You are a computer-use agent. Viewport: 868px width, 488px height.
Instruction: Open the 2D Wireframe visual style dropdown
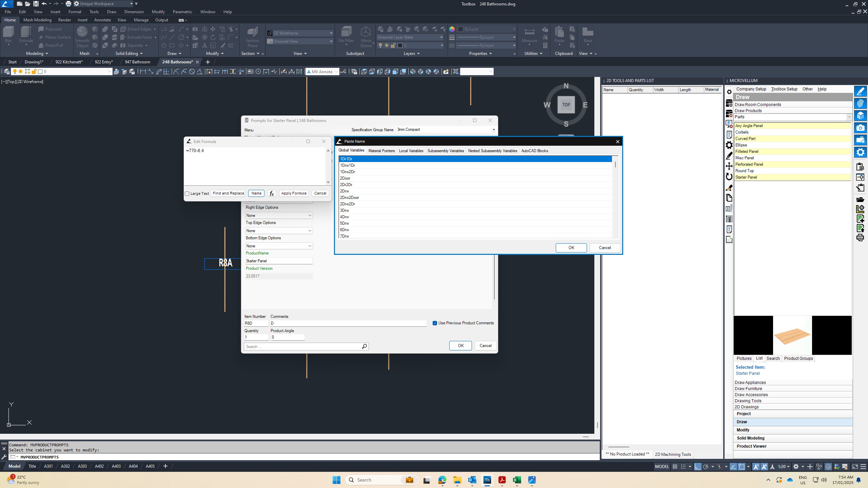pyautogui.click(x=331, y=33)
